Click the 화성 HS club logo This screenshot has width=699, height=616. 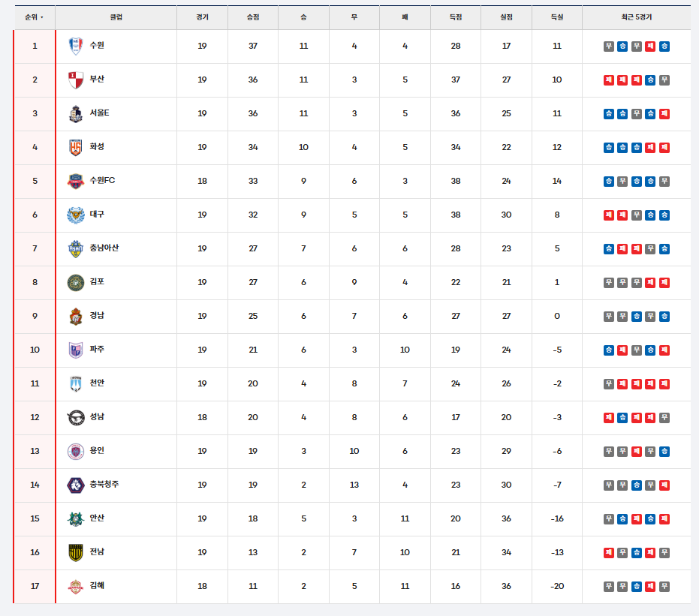76,147
